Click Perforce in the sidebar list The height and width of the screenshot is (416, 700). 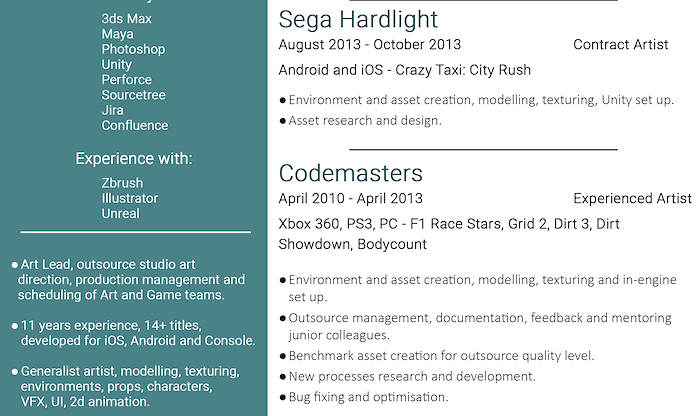click(x=126, y=80)
